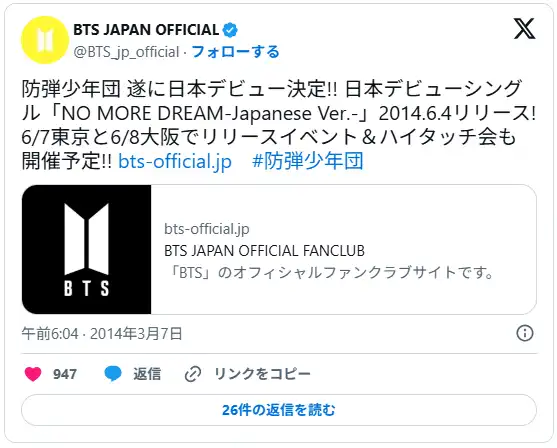
Task: Click the 947 likes count
Action: (x=65, y=374)
